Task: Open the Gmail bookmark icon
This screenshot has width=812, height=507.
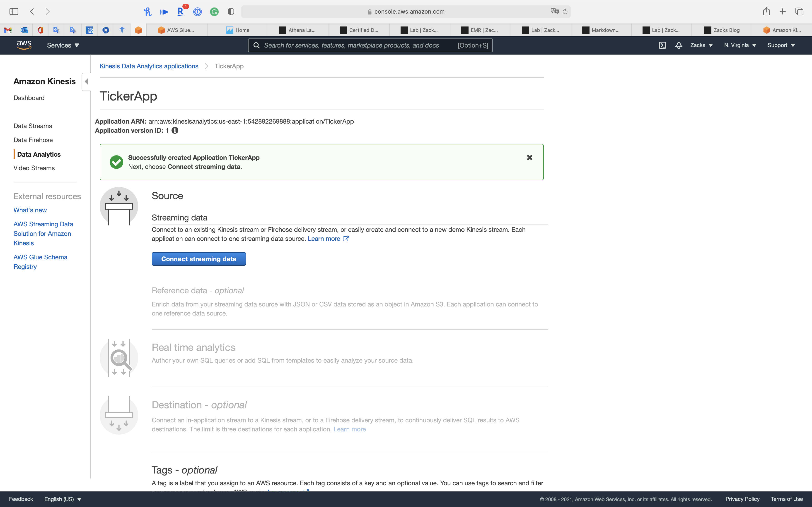Action: (8, 30)
